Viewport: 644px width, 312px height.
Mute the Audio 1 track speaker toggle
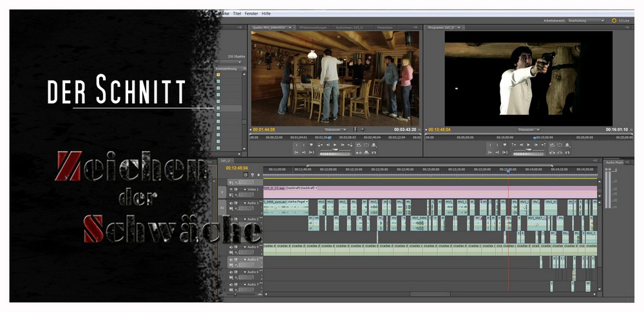pos(231,204)
